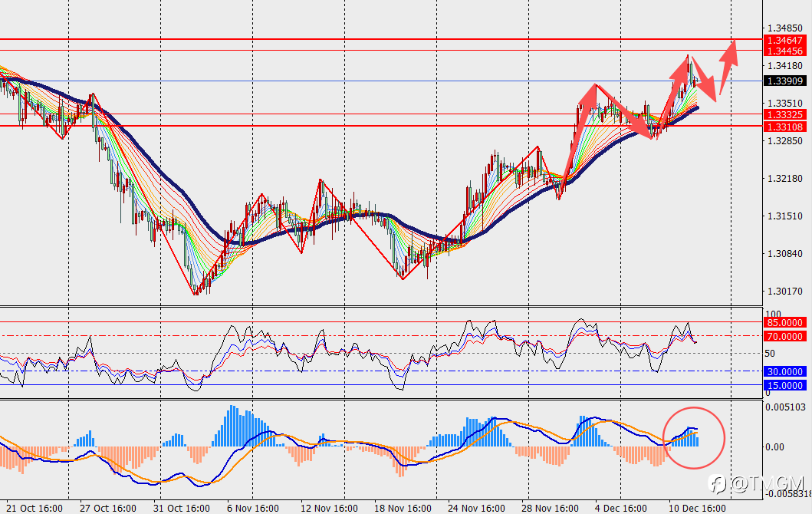Click the 1.34850 price axis label
The image size is (812, 514).
tap(785, 28)
